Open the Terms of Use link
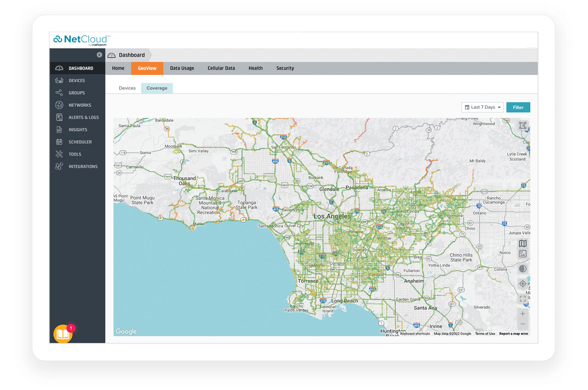This screenshot has width=588, height=390. tap(485, 334)
